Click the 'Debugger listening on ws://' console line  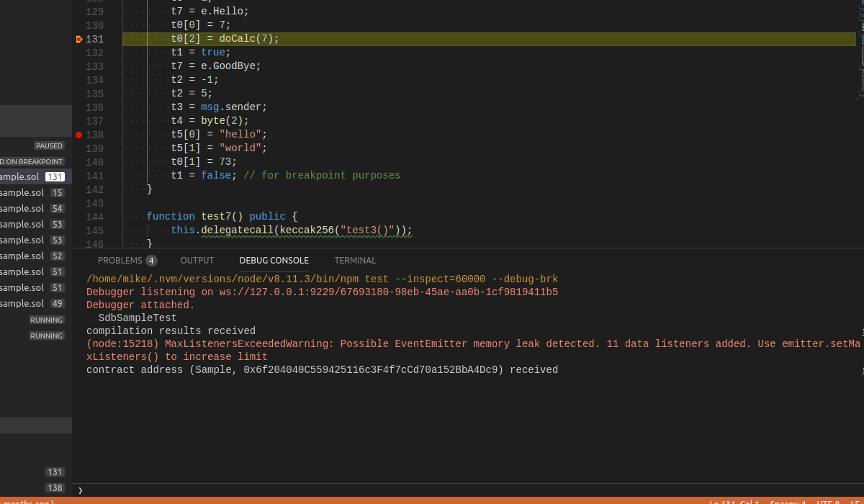click(x=322, y=292)
